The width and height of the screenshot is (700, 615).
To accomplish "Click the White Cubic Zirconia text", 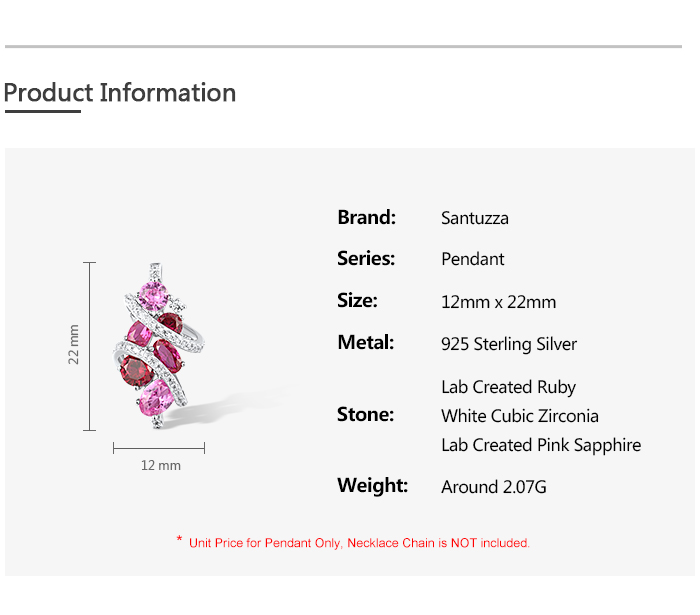I will [x=520, y=416].
